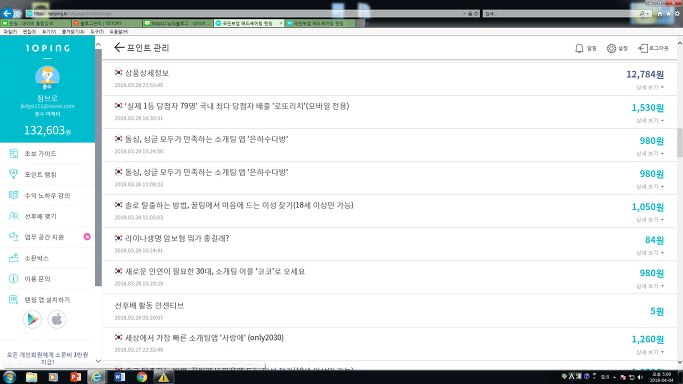Open 텐핑 앱 설치하기 in the sidebar
Screen dimensions: 683x384
(47, 300)
